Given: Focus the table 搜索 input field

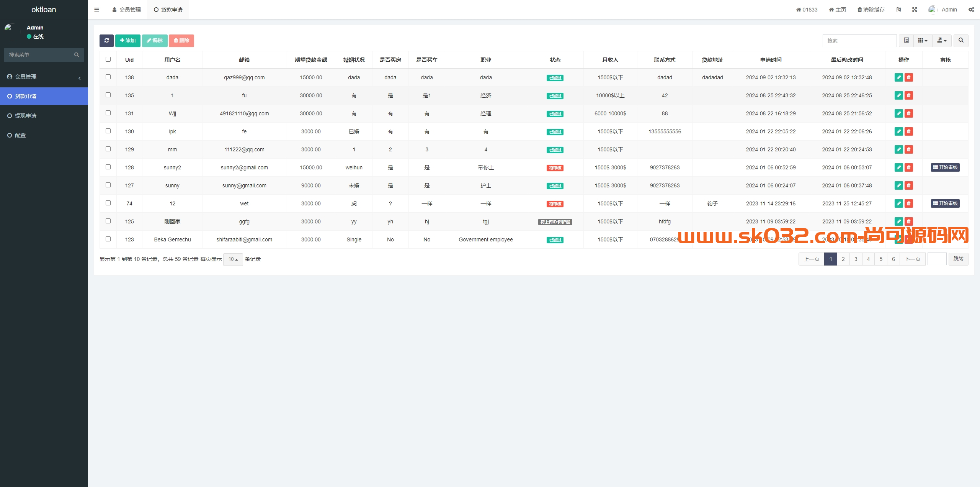Looking at the screenshot, I should (859, 41).
